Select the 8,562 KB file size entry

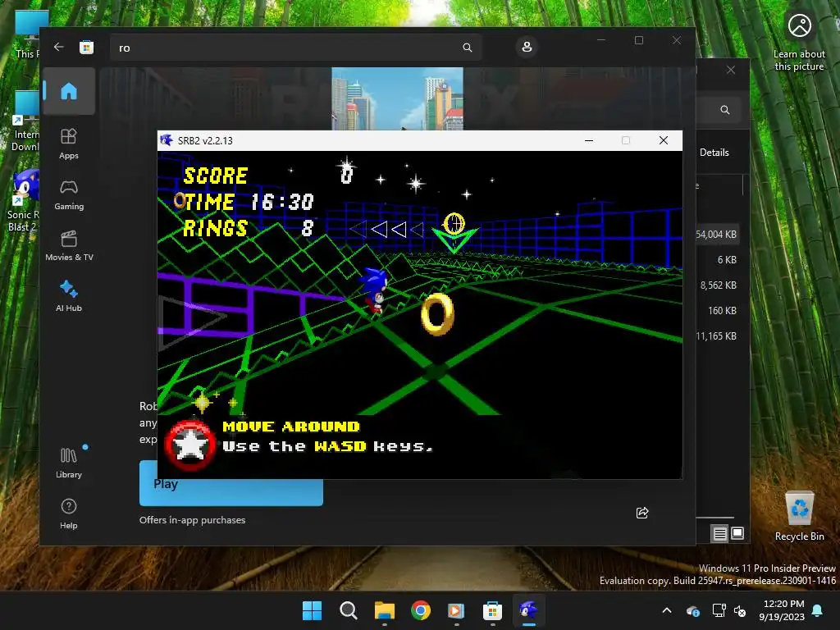(x=718, y=285)
